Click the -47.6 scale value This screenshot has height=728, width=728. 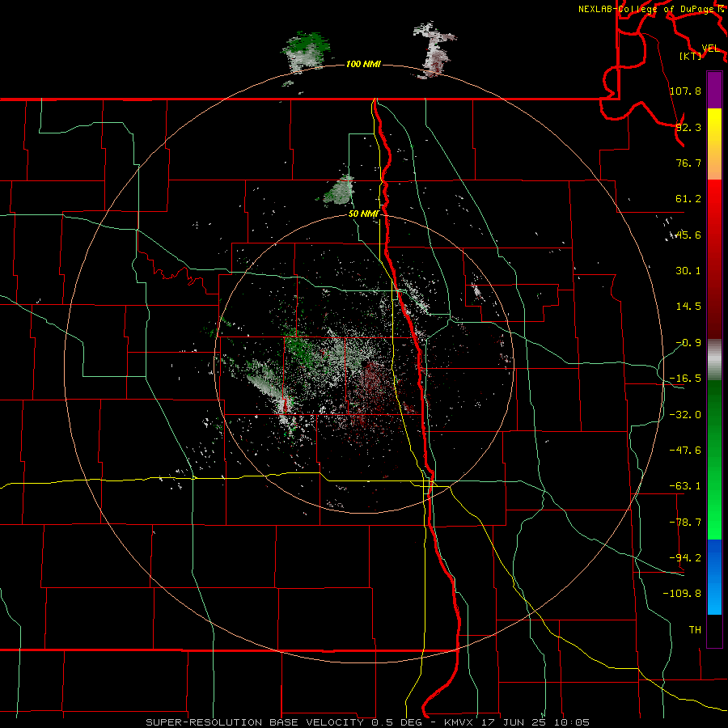(685, 451)
